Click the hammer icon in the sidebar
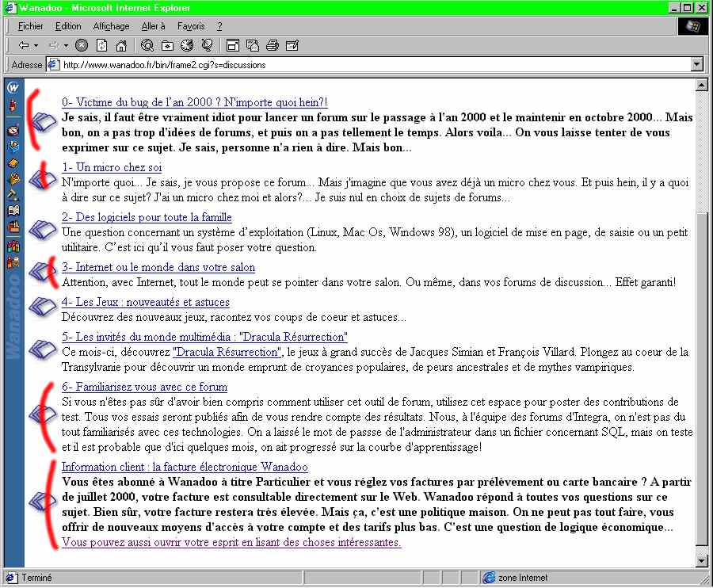Viewport: 713px width, 588px height. (x=13, y=194)
